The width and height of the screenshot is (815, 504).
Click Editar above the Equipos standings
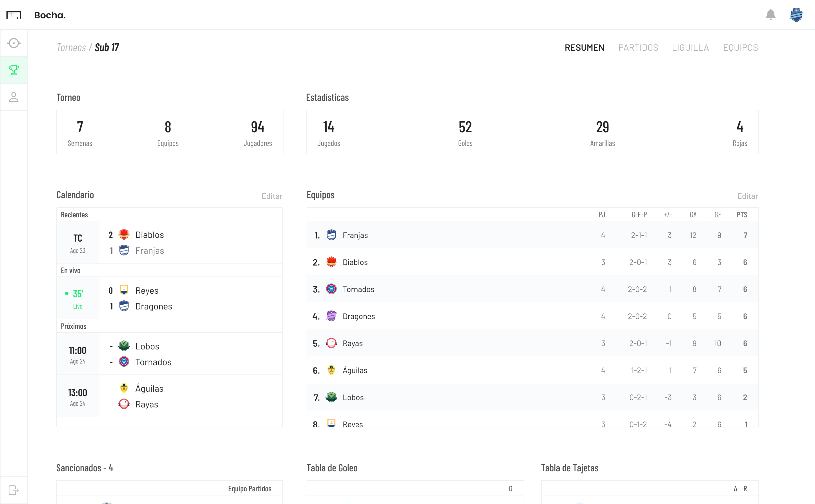pos(747,196)
